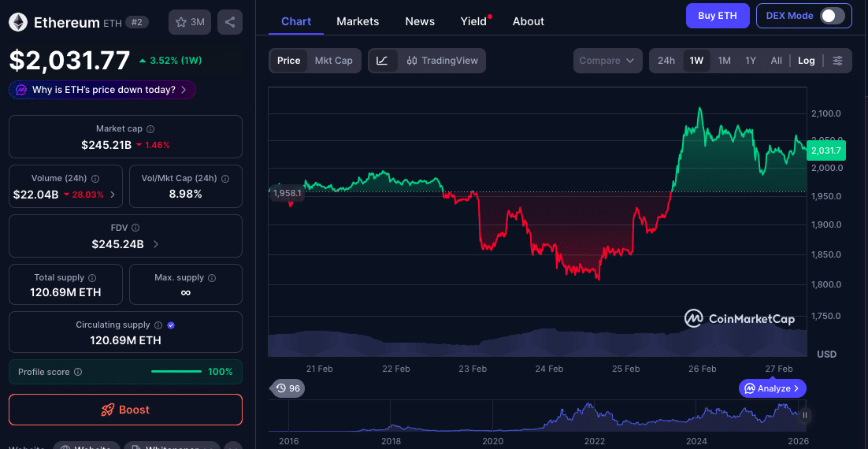868x449 pixels.
Task: Open Total supply info icon
Action: pyautogui.click(x=92, y=277)
